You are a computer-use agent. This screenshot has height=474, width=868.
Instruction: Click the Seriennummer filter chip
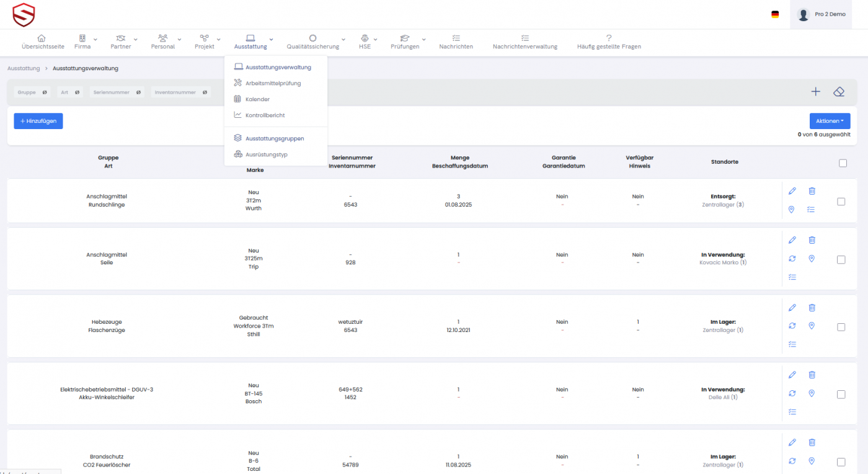point(117,92)
